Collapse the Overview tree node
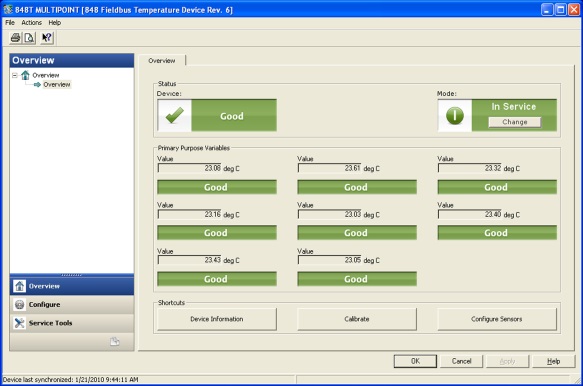This screenshot has height=386, width=583. coord(15,75)
